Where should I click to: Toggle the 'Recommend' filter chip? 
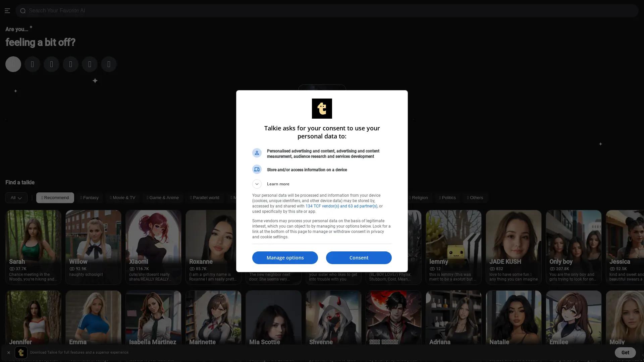55,198
